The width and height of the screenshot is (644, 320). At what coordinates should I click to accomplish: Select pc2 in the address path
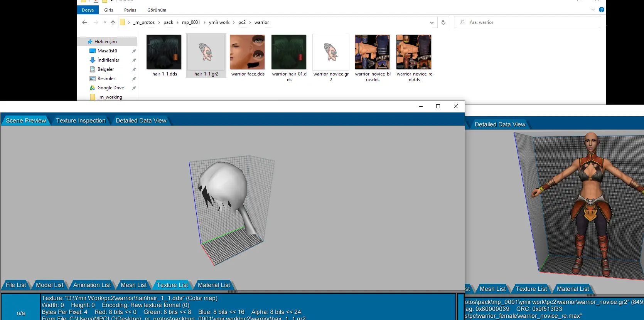click(x=242, y=22)
